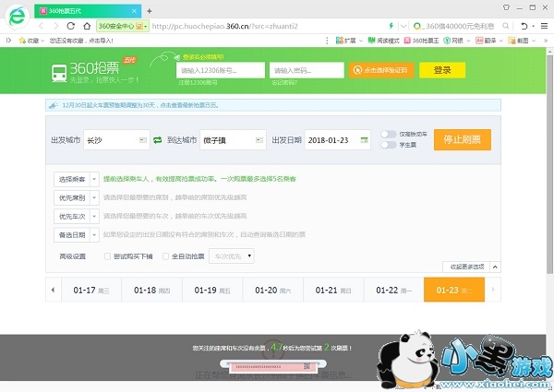
Task: Select date tab 01-23 周二
Action: 454,290
